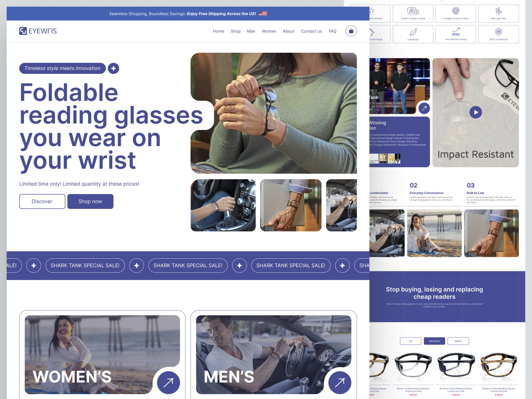
Task: Select the All products filter
Action: [x=410, y=341]
